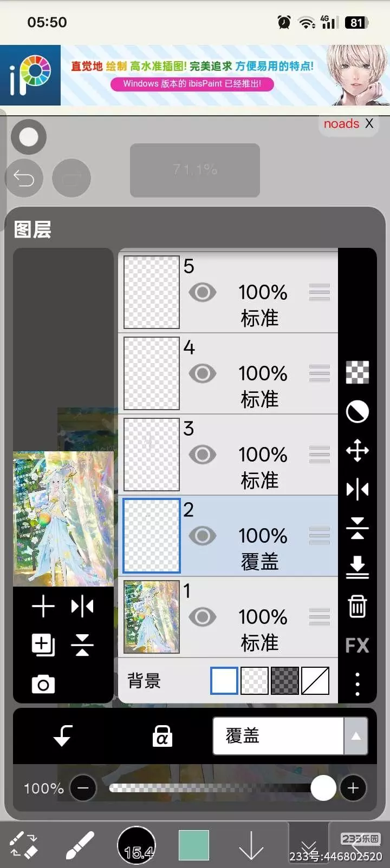The height and width of the screenshot is (868, 390).
Task: Open the teal color swatch
Action: point(194,845)
